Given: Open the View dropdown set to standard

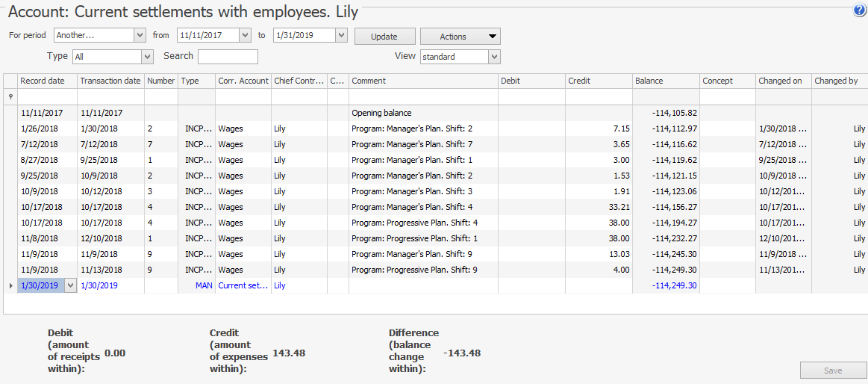Looking at the screenshot, I should [494, 57].
